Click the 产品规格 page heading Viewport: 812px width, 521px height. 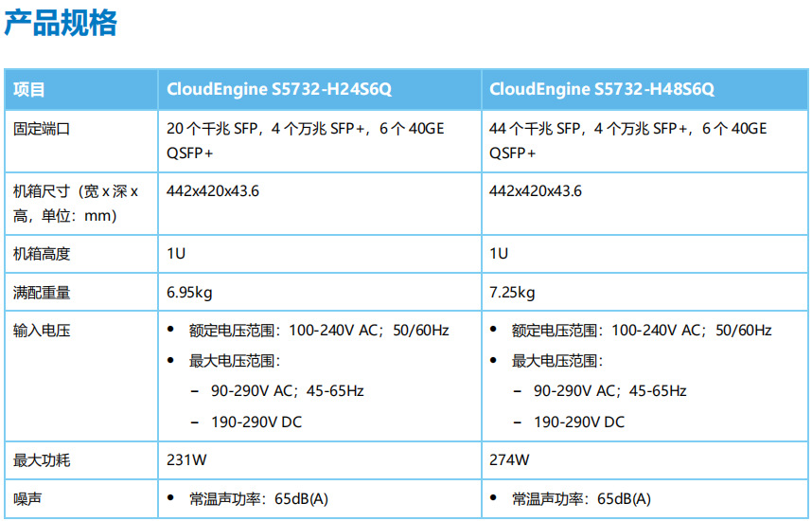point(60,24)
